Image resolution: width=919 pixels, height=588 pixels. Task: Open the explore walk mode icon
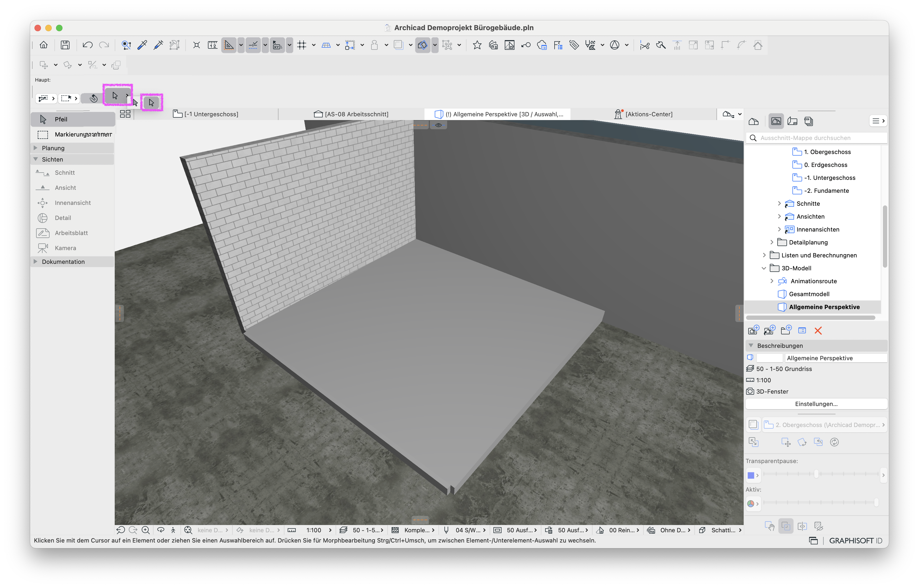pos(173,530)
